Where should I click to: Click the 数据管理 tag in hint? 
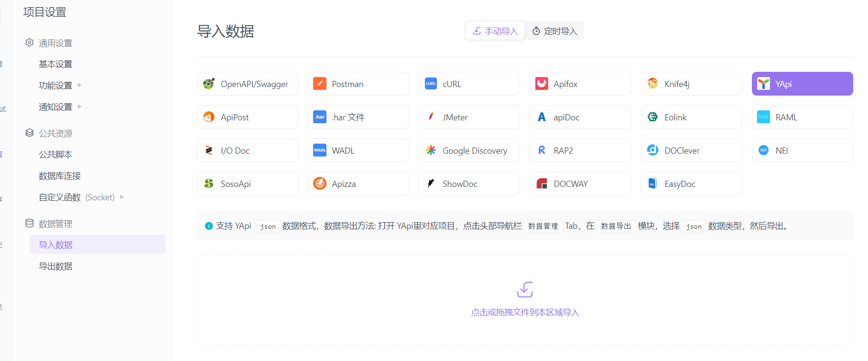pyautogui.click(x=543, y=226)
